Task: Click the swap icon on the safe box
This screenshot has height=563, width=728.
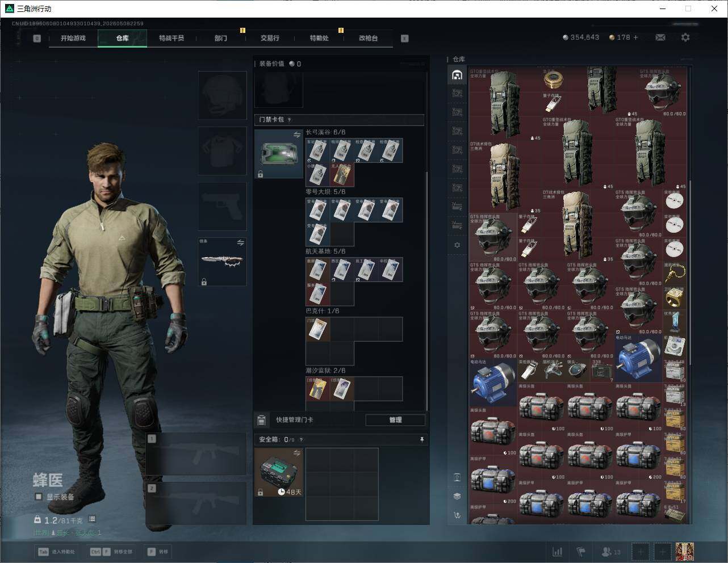Action: (296, 453)
